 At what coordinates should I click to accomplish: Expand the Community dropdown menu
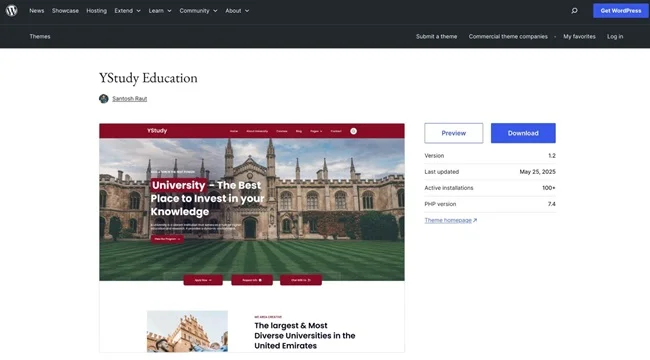(198, 11)
